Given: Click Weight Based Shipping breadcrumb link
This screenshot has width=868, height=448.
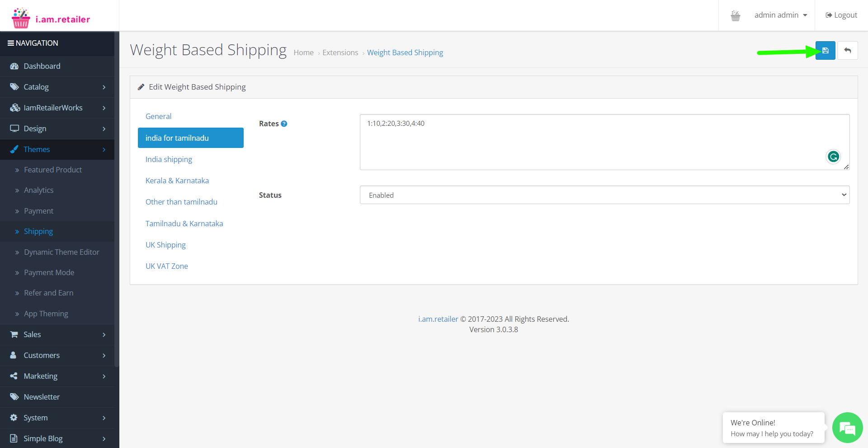Looking at the screenshot, I should [x=405, y=52].
